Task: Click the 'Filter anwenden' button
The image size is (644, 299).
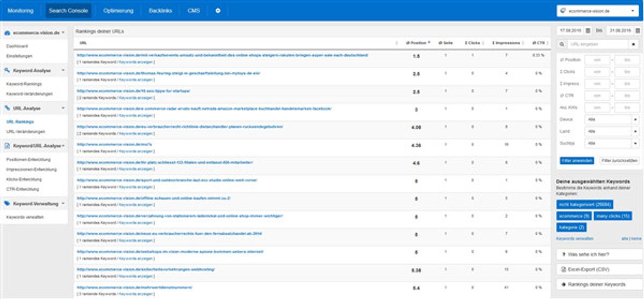Action: pos(576,160)
